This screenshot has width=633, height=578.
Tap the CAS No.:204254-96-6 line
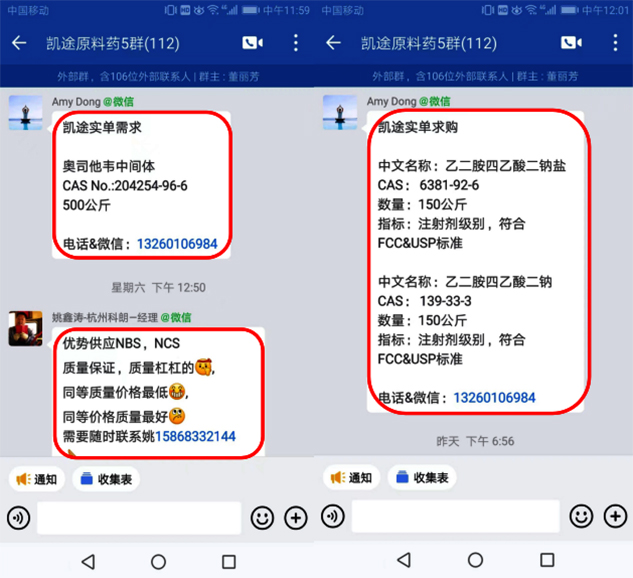tap(125, 186)
